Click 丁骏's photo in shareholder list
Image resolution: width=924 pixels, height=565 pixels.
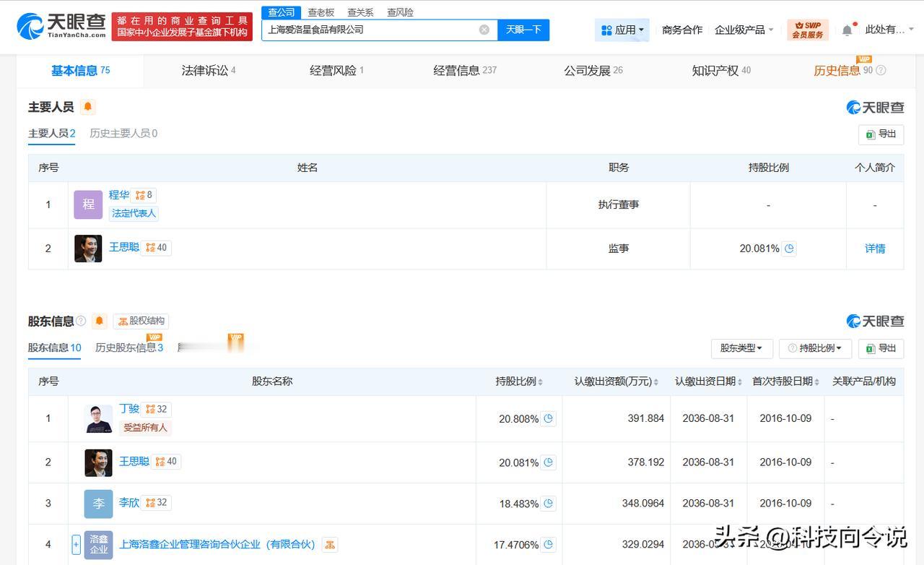coord(98,419)
